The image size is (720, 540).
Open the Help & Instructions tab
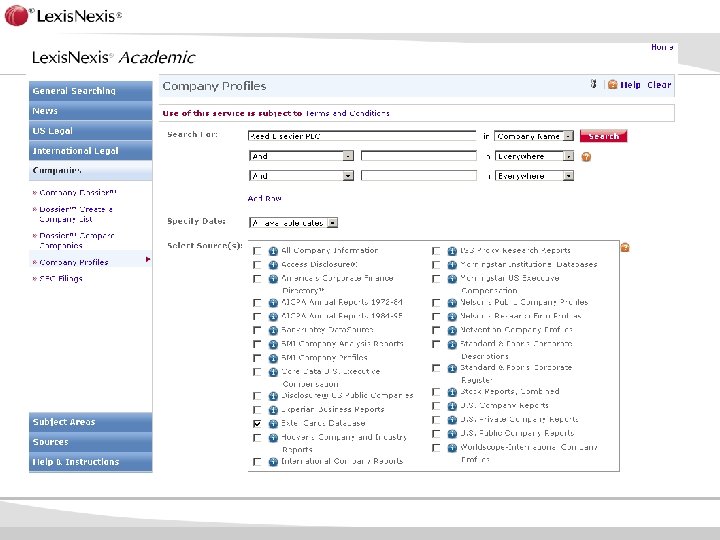coord(90,462)
